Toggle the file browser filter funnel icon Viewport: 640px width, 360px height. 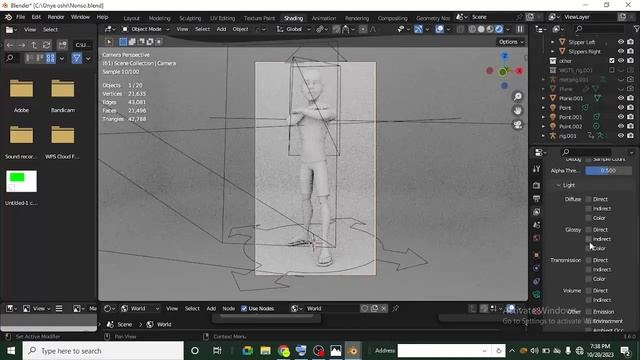[x=76, y=58]
